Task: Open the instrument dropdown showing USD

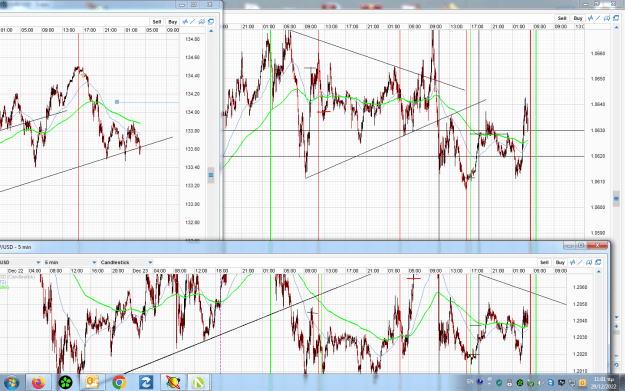Action: tap(20, 262)
